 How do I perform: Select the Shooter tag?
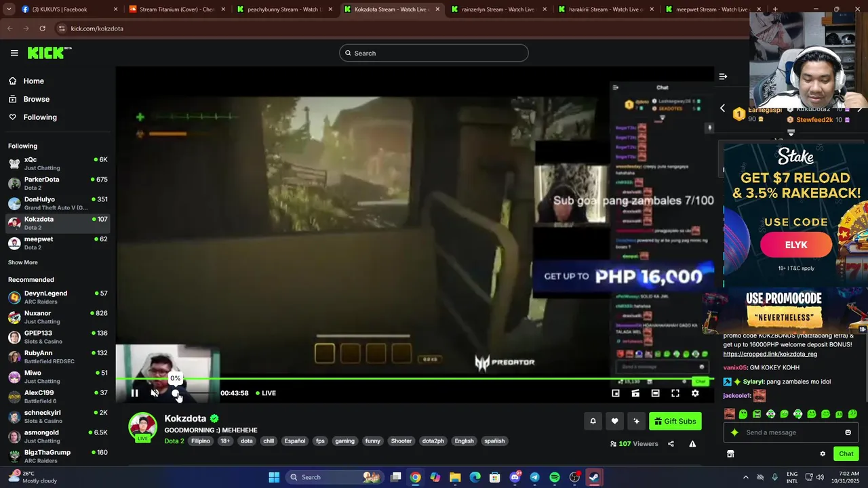click(401, 441)
